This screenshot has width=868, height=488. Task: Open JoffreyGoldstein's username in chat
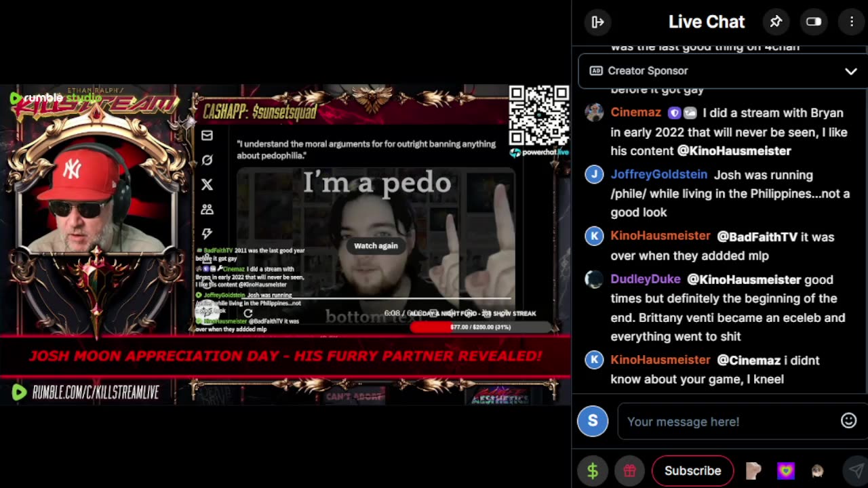658,175
